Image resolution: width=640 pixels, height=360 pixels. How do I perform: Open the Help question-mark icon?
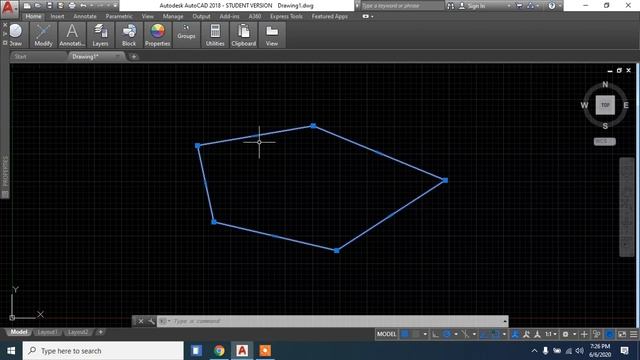tap(552, 6)
